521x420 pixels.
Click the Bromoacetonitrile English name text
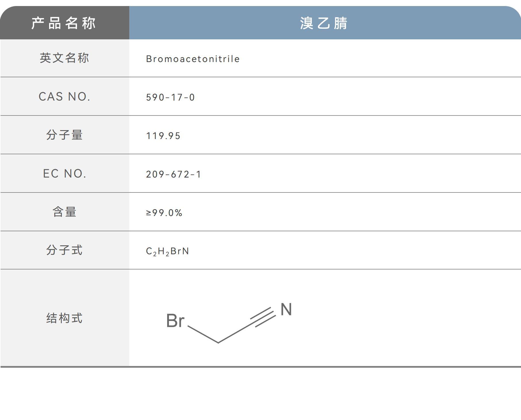point(193,59)
